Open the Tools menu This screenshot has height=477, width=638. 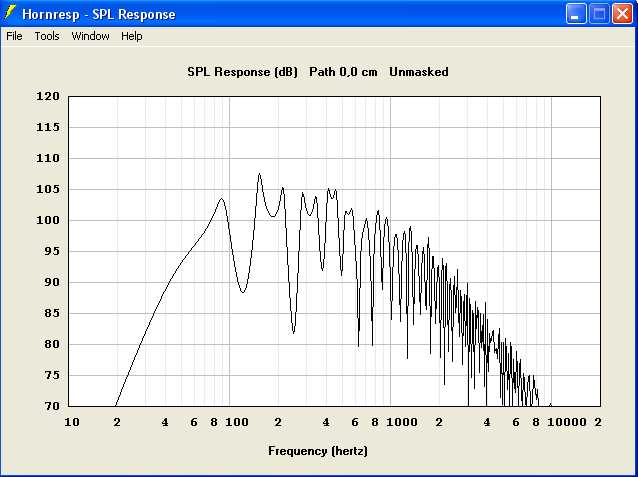click(47, 36)
